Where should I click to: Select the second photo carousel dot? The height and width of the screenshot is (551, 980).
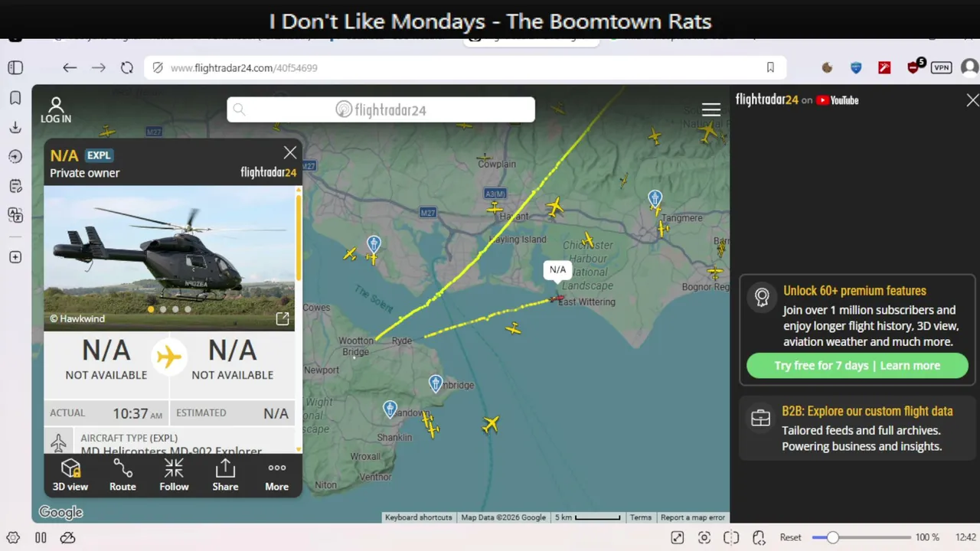pos(163,309)
